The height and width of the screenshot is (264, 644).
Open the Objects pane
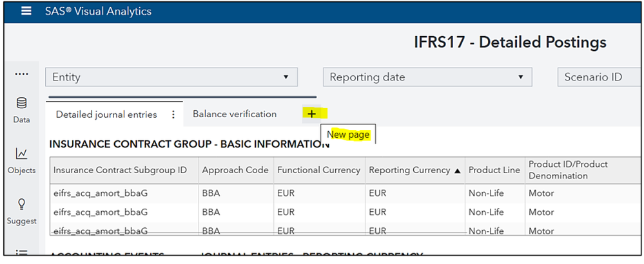[x=21, y=160]
